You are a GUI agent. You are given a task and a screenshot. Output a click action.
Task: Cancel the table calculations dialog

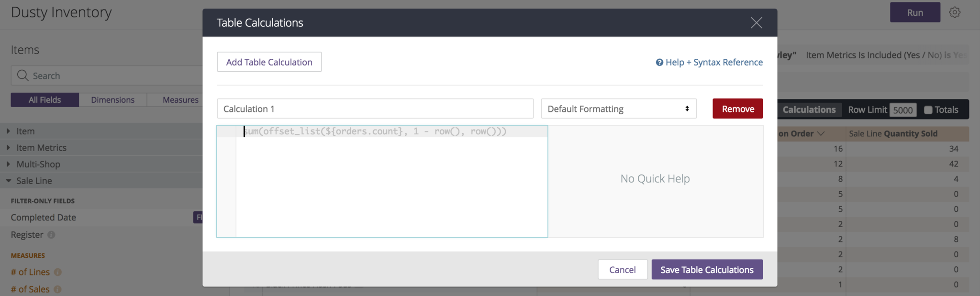(623, 270)
